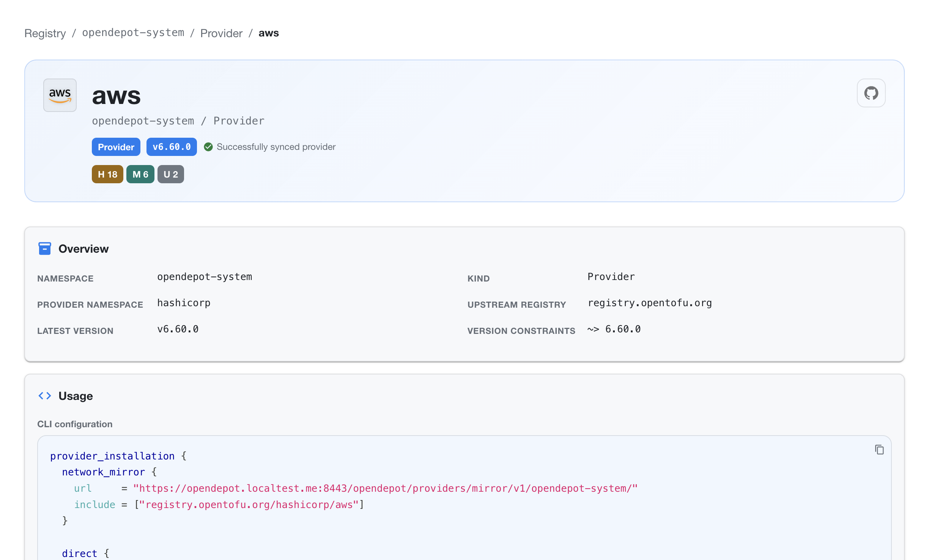Click the mirror URL string in code
The height and width of the screenshot is (560, 929).
tap(385, 488)
